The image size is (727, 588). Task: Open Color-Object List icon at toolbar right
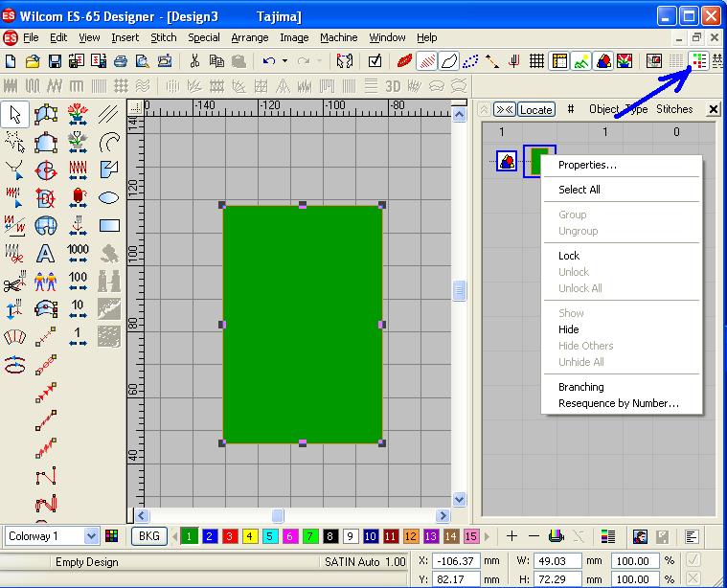click(699, 61)
